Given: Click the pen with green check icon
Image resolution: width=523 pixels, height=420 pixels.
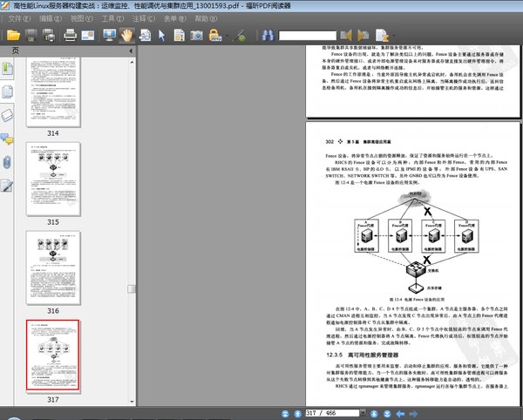Looking at the screenshot, I should pos(240,36).
